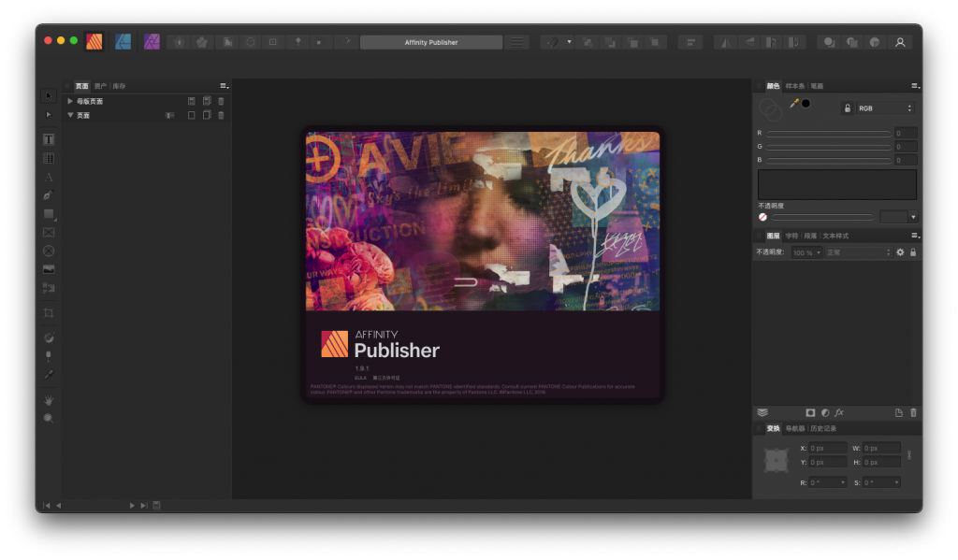Open the blend mode 正常 dropdown
Screen dimensions: 958x560
tap(859, 252)
